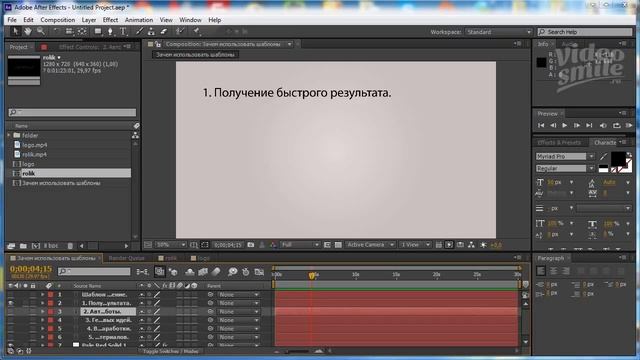Toggle visibility eye for layer 2
Image resolution: width=640 pixels, height=360 pixels.
pyautogui.click(x=11, y=303)
